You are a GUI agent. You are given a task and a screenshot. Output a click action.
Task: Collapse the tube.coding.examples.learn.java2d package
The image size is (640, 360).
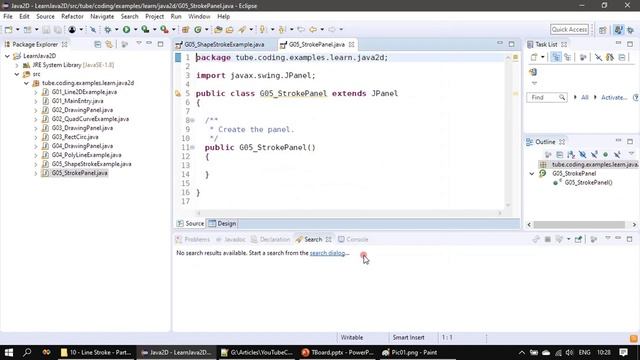click(x=27, y=83)
